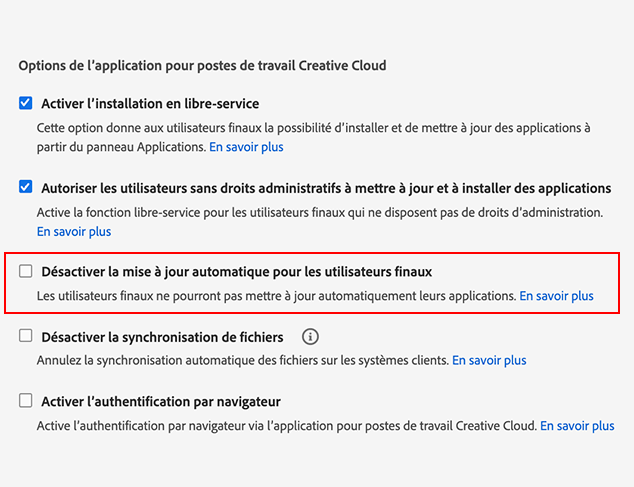Check the "Activer l'authentification par navigateur" checkbox
634x487 pixels.
[26, 401]
